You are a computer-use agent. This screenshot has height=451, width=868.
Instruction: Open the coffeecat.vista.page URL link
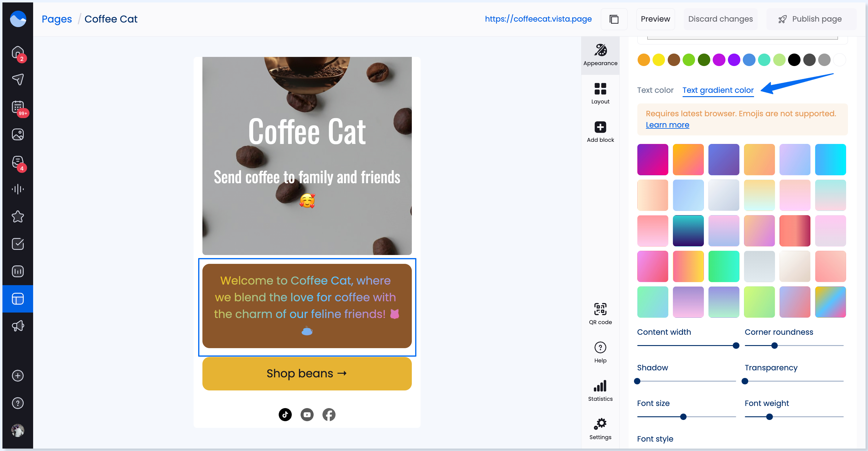[x=538, y=19]
